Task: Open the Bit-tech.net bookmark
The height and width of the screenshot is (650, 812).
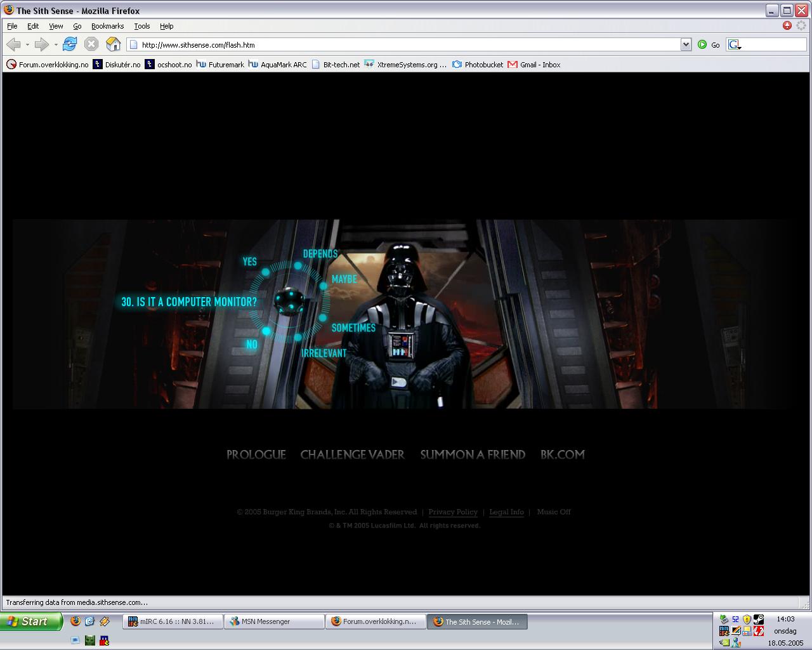Action: (x=336, y=65)
